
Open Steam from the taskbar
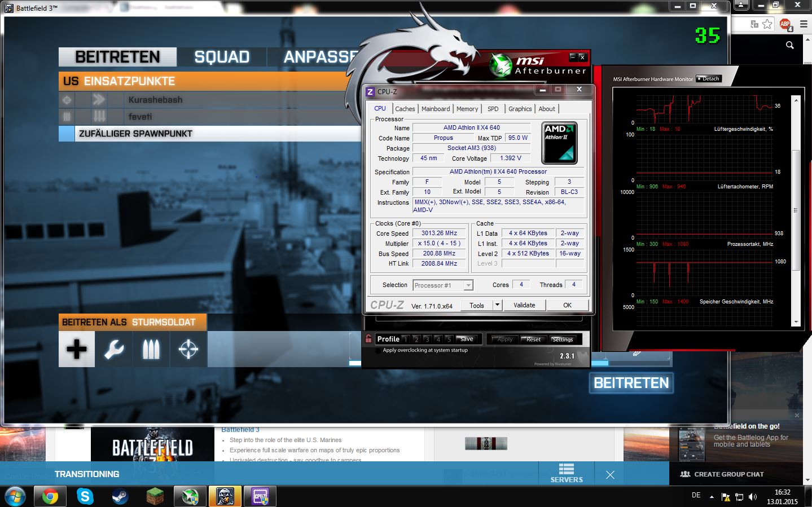[x=120, y=496]
